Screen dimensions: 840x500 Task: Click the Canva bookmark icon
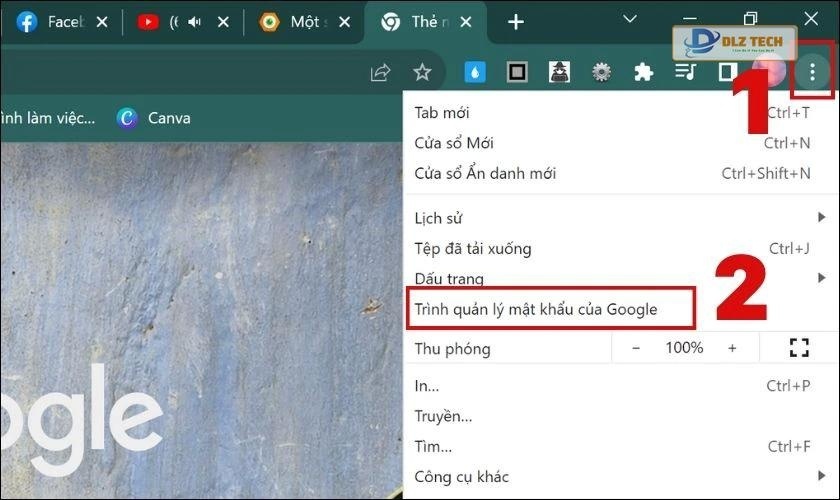pos(127,118)
